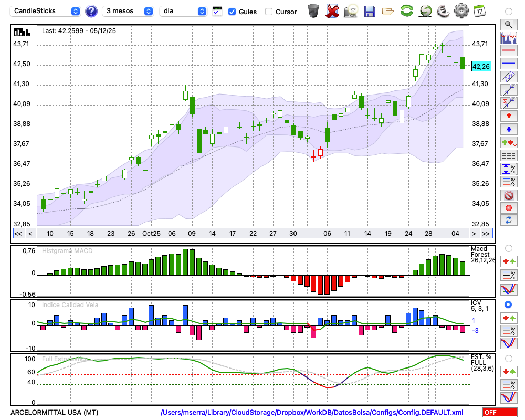Screen dimensions: 525x420
Task: Click the red-green arrows button in MACD panel
Action: pos(509,261)
